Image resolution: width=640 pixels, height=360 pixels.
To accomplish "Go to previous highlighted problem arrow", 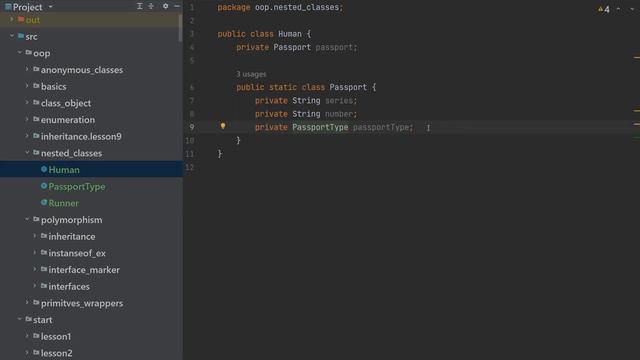I will click(x=618, y=9).
